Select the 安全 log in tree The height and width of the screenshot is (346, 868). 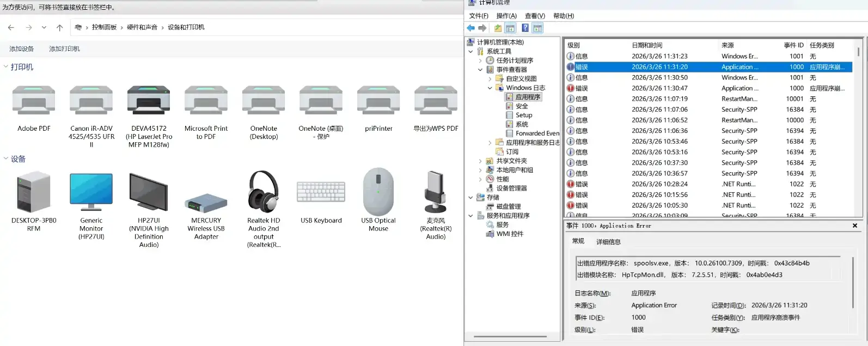coord(522,106)
